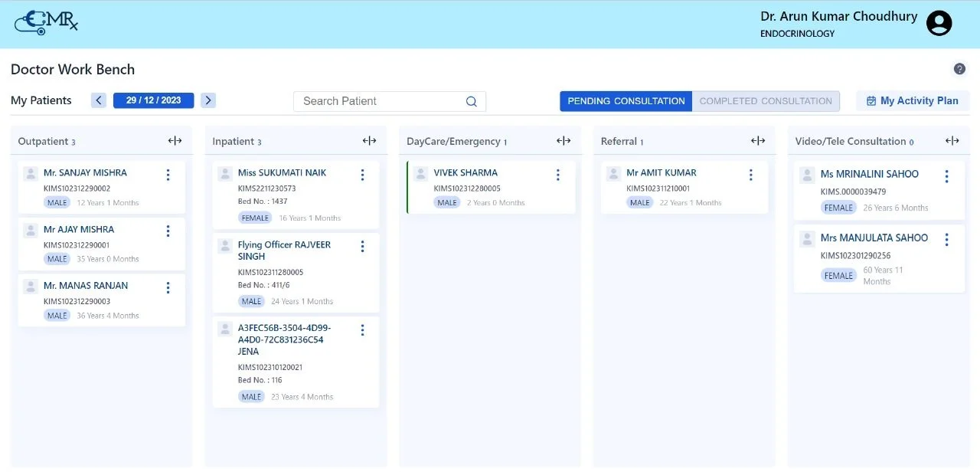This screenshot has height=472, width=980.
Task: Click the help question mark icon
Action: [959, 69]
